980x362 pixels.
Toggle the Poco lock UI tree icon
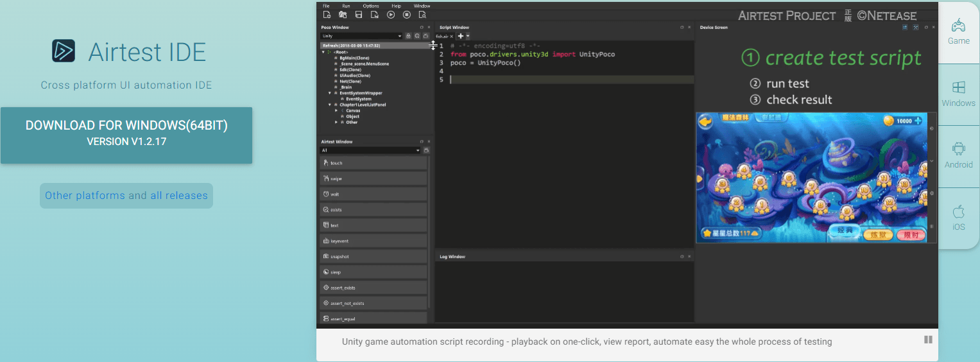(408, 36)
